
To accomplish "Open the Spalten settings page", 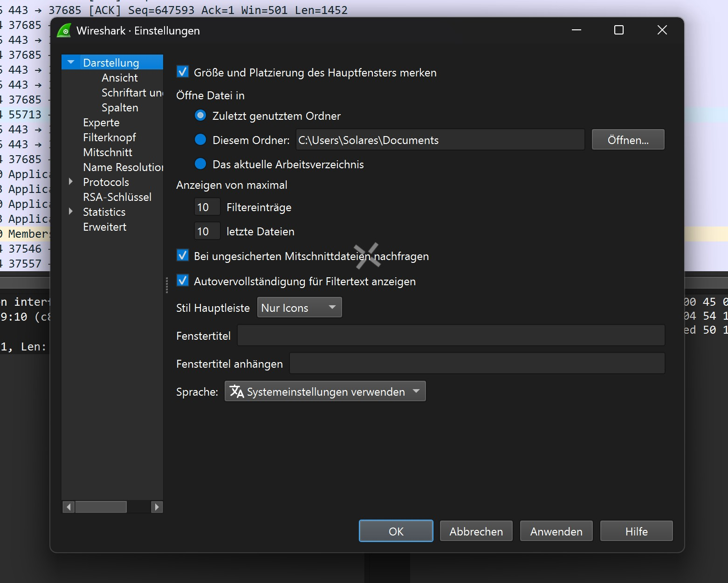I will pyautogui.click(x=120, y=107).
